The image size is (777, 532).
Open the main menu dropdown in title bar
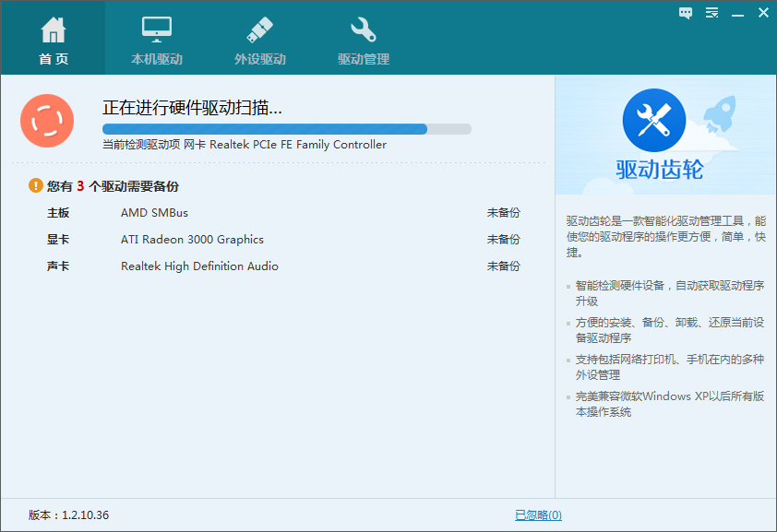point(711,13)
